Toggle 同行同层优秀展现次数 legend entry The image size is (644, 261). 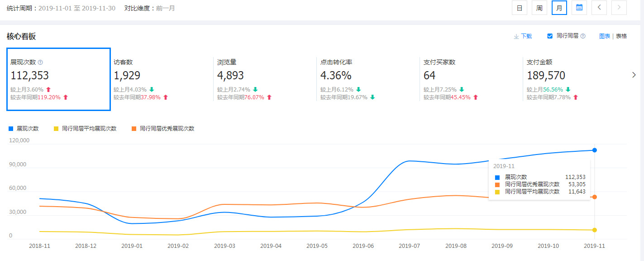[x=163, y=129]
